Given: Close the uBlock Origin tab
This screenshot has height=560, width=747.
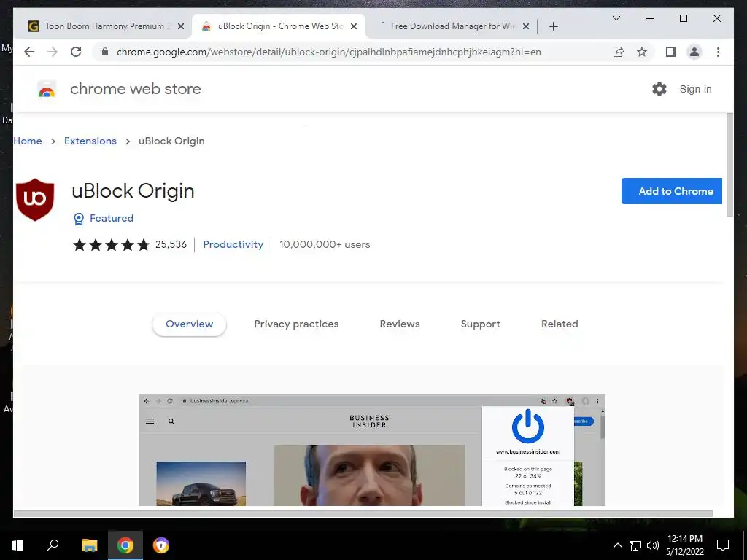Looking at the screenshot, I should [x=354, y=26].
